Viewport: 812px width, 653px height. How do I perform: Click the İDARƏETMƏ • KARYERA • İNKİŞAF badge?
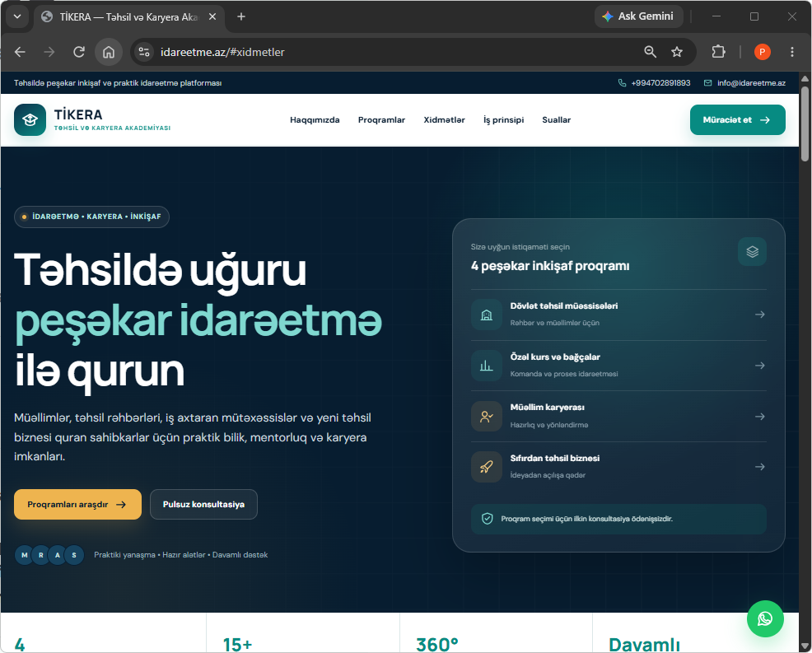(91, 217)
